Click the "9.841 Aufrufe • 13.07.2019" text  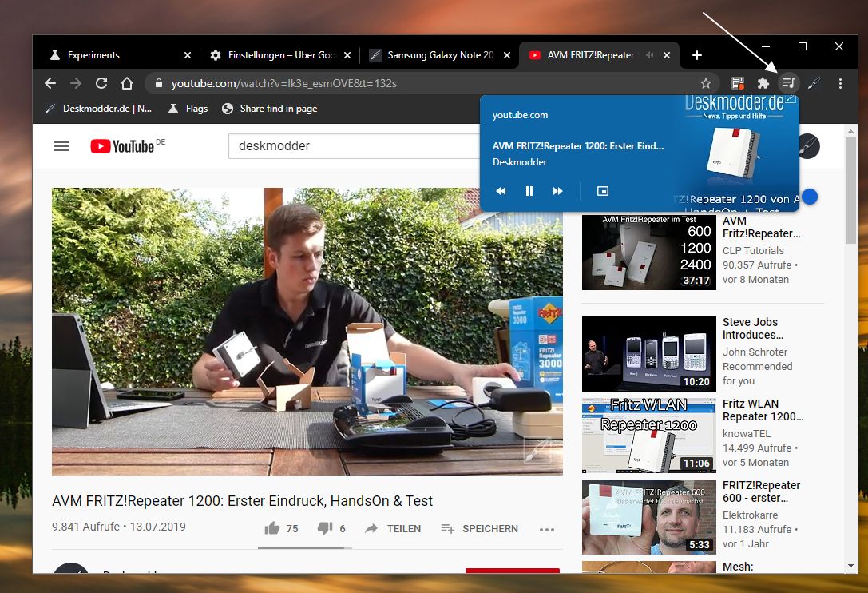coord(119,527)
